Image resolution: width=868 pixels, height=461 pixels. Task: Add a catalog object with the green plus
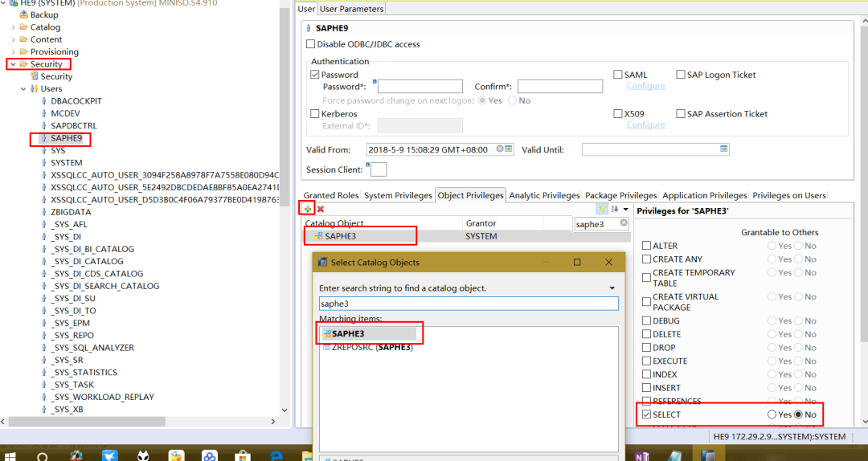(x=307, y=209)
